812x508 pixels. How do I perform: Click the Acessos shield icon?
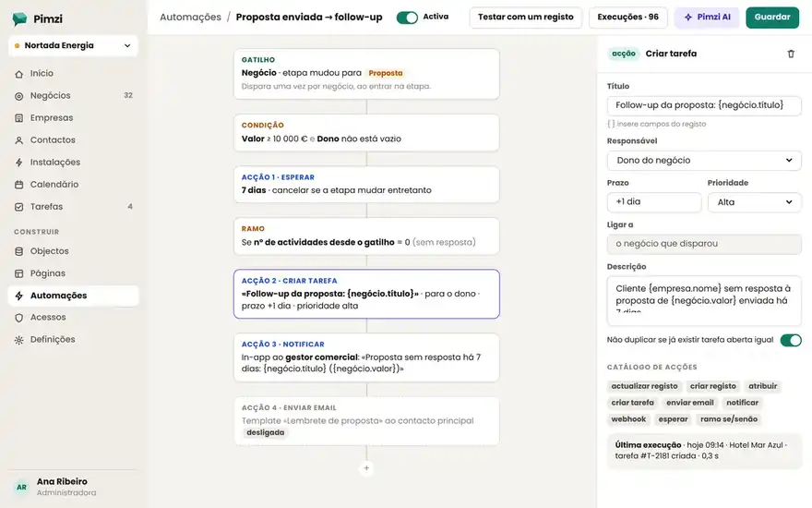pos(19,318)
